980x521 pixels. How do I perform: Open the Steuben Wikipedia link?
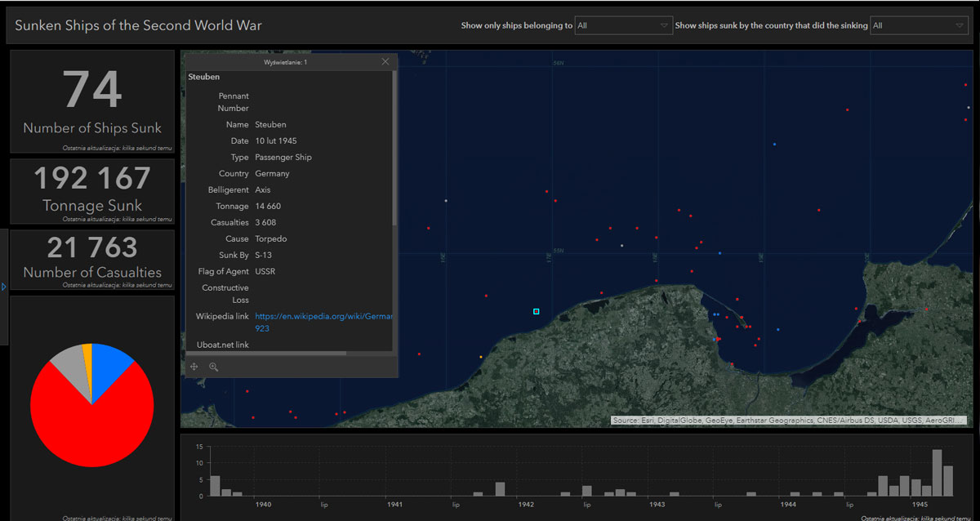(x=323, y=317)
